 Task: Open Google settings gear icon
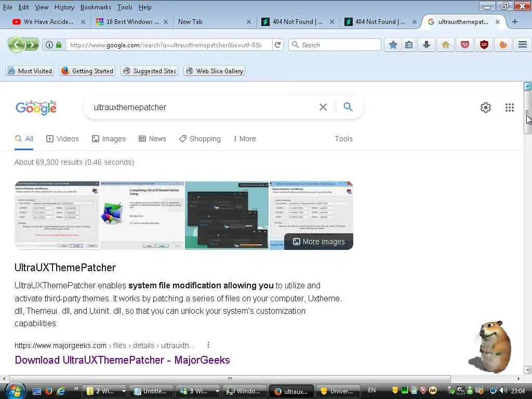486,108
